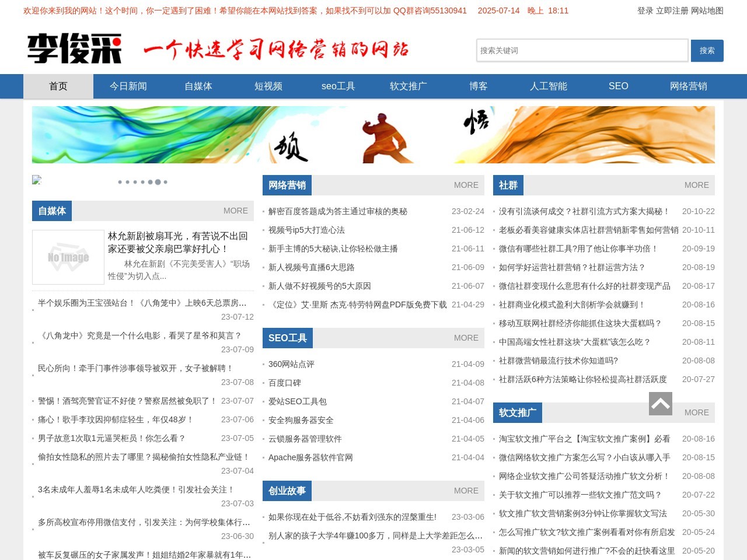Open the 淘宝软文推广平台 article link
The height and width of the screenshot is (560, 747).
pyautogui.click(x=584, y=439)
